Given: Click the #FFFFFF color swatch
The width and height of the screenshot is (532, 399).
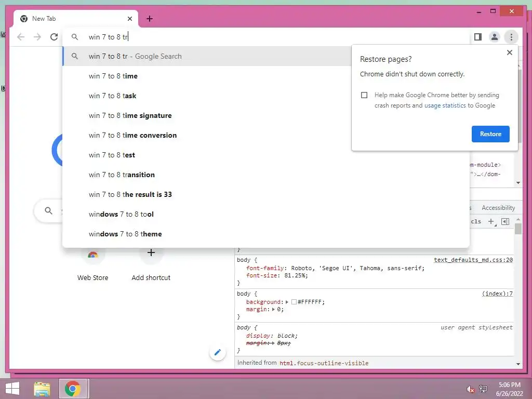Looking at the screenshot, I should [x=294, y=302].
